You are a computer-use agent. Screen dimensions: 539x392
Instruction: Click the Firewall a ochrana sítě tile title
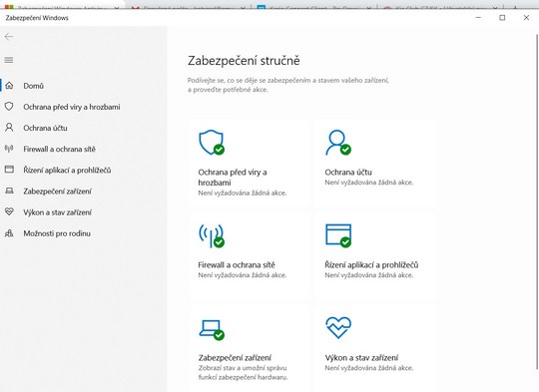[x=237, y=265]
